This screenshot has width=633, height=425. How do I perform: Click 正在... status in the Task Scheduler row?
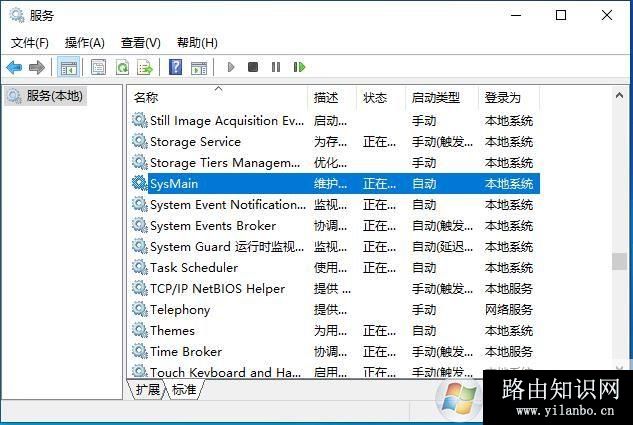pyautogui.click(x=379, y=268)
